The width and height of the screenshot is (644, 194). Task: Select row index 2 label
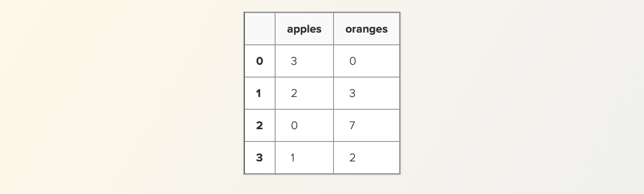pyautogui.click(x=260, y=125)
